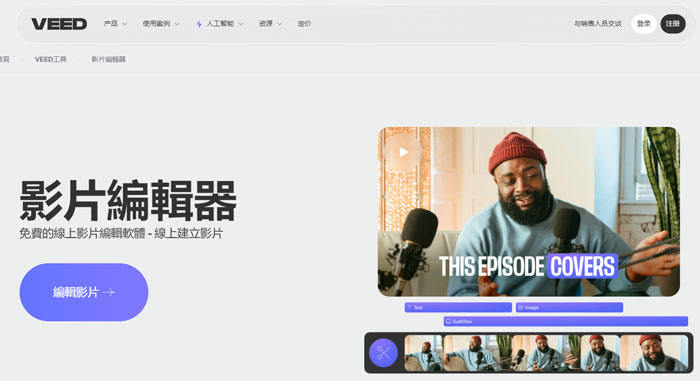Screen dimensions: 700x381
Task: Click the scissors cut icon
Action: [383, 353]
